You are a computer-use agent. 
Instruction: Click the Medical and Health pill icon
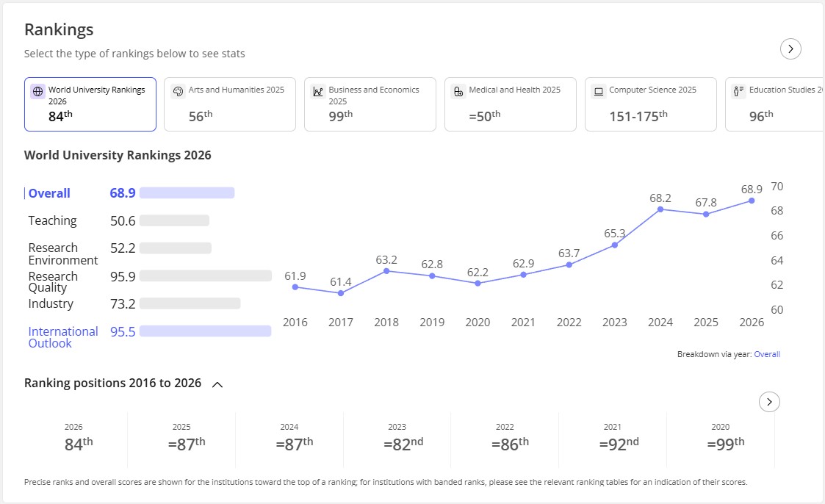458,92
